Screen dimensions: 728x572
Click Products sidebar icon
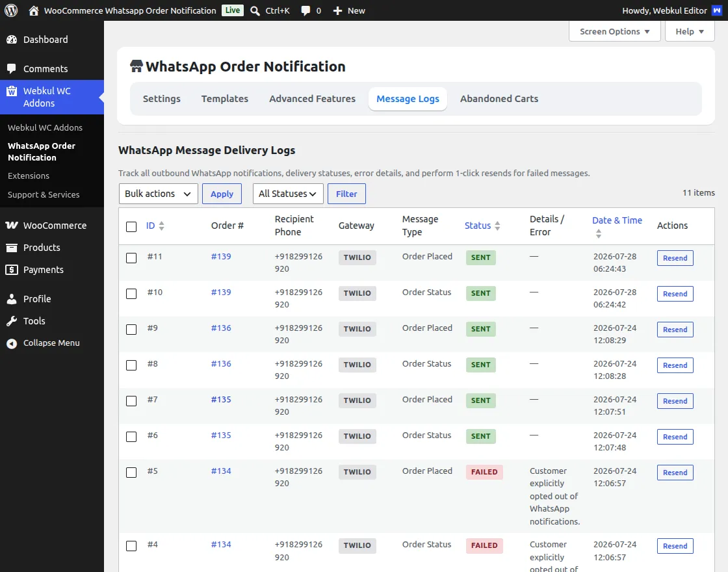coord(12,248)
